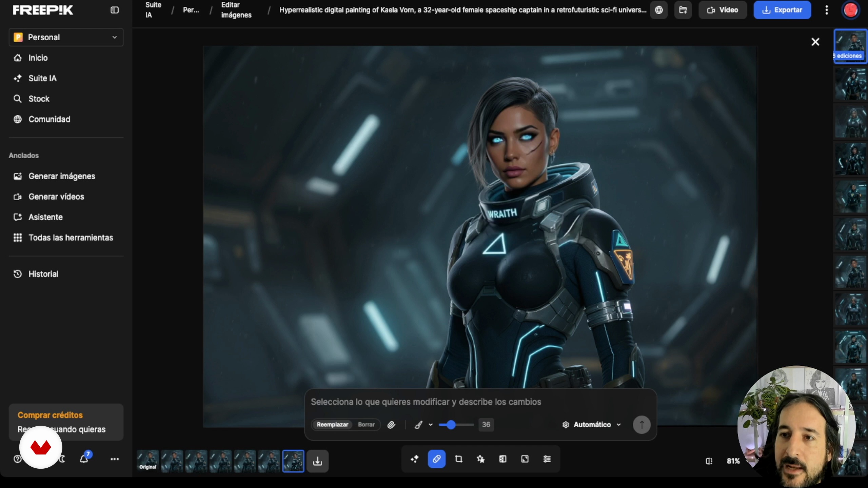
Task: Collapse the sidebar panel icon
Action: point(115,10)
